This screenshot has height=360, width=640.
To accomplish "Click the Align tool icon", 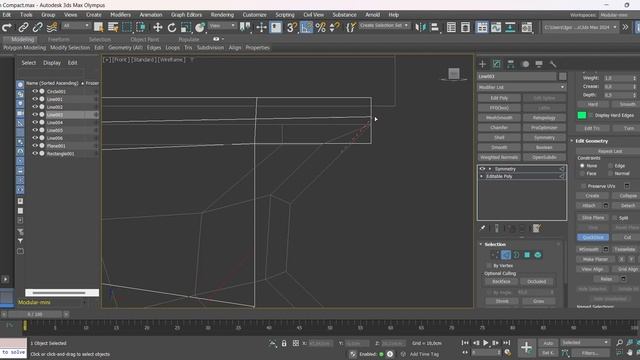I will point(435,27).
